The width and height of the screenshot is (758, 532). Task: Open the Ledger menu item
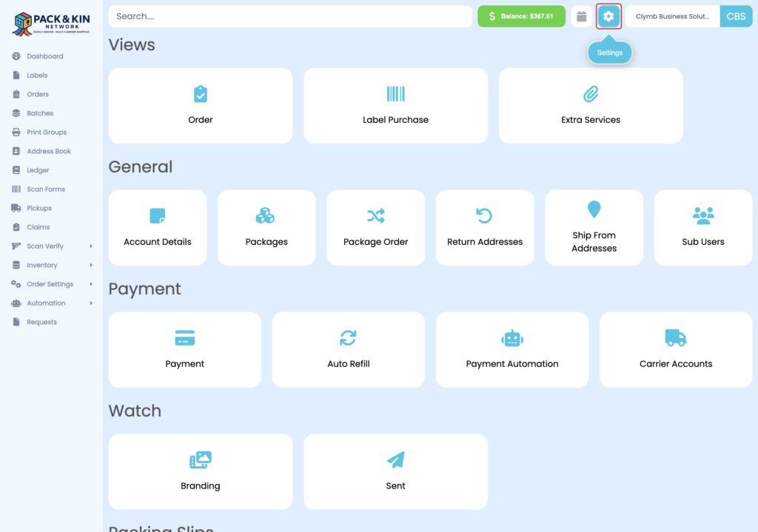(x=35, y=169)
